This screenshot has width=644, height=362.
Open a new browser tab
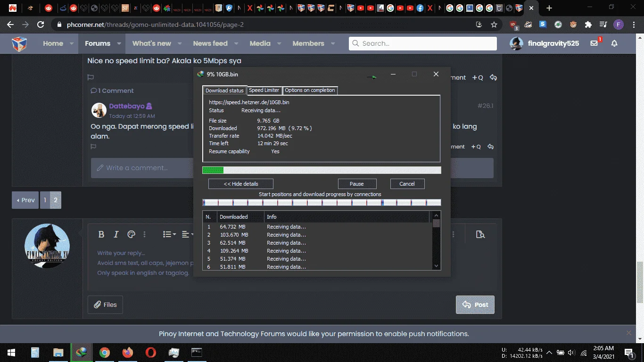tap(549, 8)
